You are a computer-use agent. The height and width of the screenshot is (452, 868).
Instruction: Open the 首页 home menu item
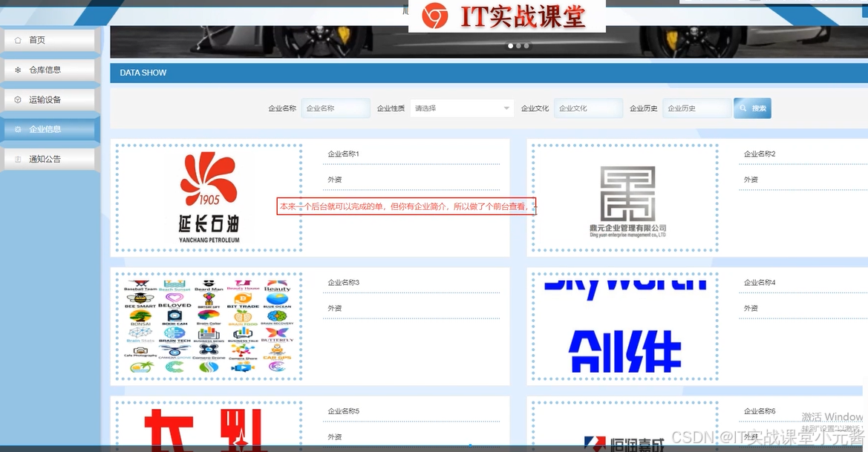tap(50, 40)
